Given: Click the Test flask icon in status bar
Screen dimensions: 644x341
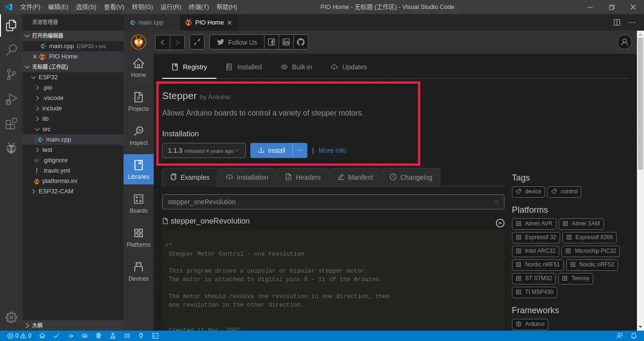Looking at the screenshot, I should (113, 336).
